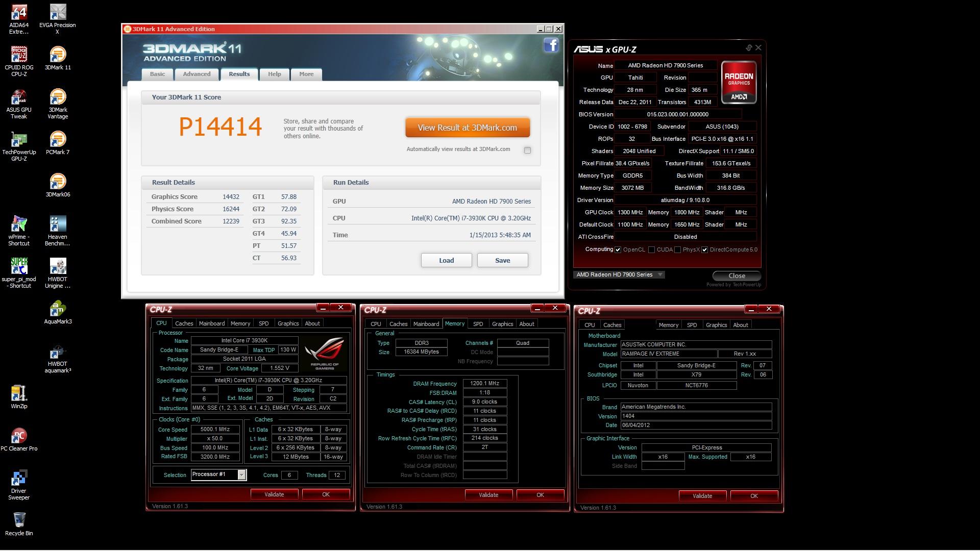
Task: Click Validate in the left CPU-Z window
Action: coord(274,494)
